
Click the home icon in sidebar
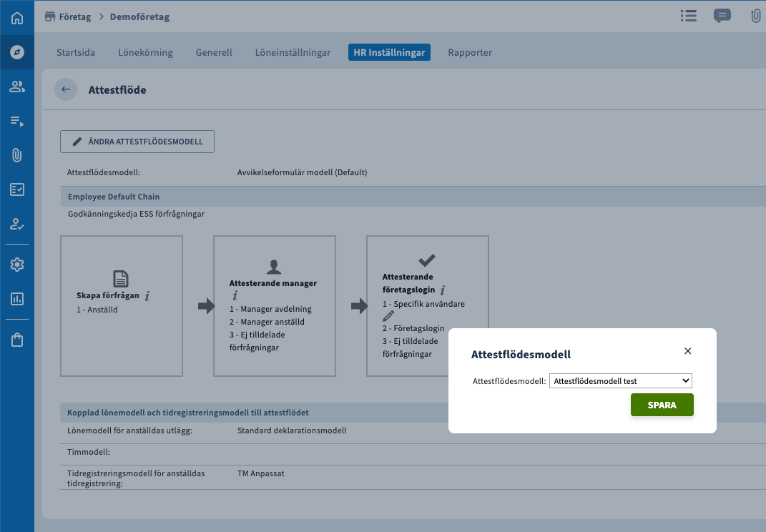click(x=17, y=18)
